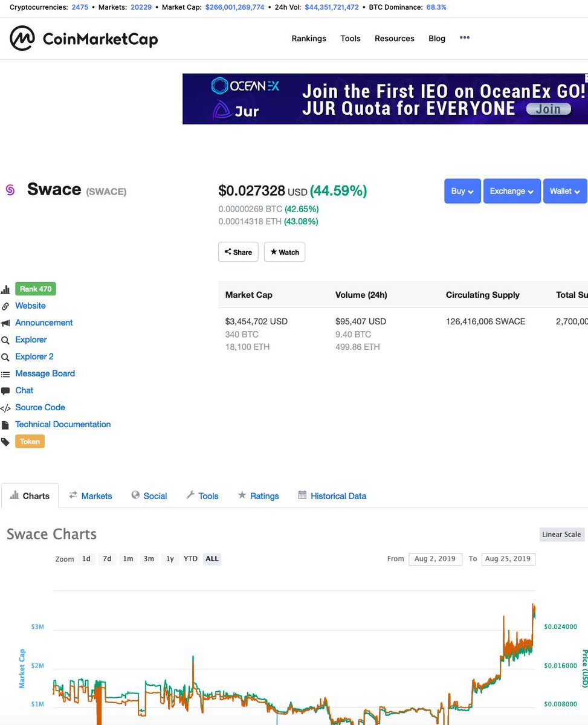This screenshot has width=588, height=725.
Task: Click the From date field Aug 2, 2019
Action: [435, 559]
